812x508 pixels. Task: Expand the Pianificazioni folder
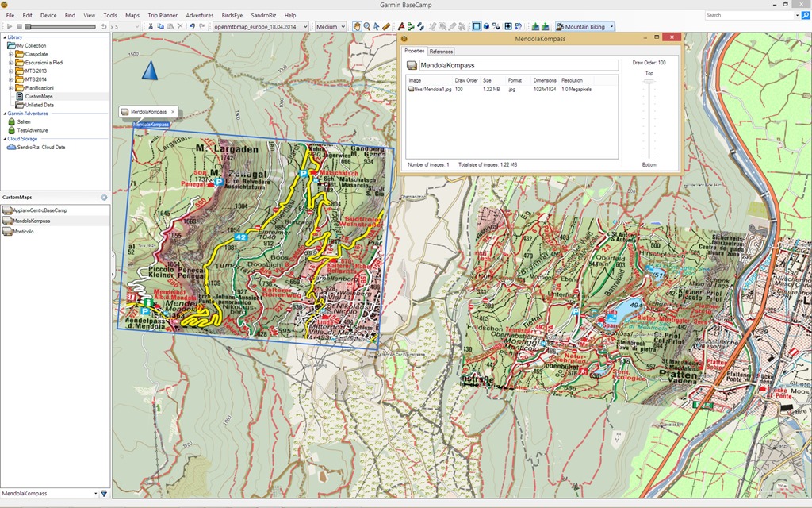(11, 88)
